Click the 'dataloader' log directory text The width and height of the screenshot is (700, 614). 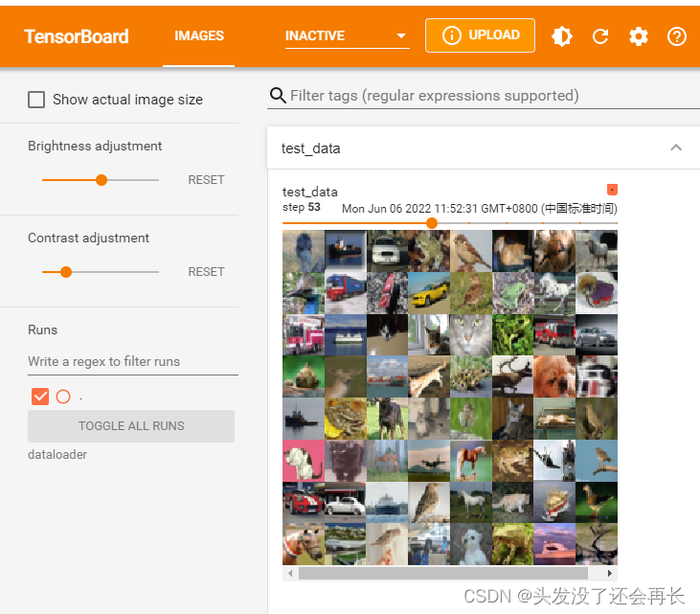[57, 455]
